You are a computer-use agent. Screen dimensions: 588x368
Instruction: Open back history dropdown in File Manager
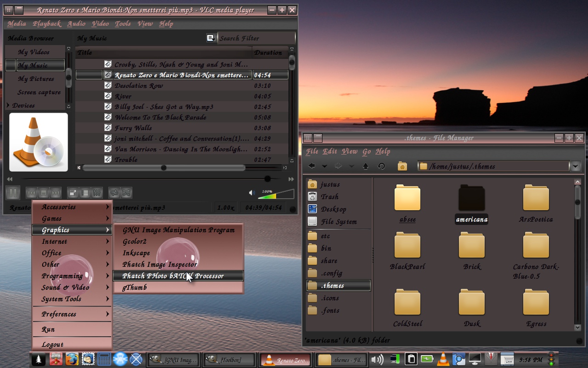[325, 166]
